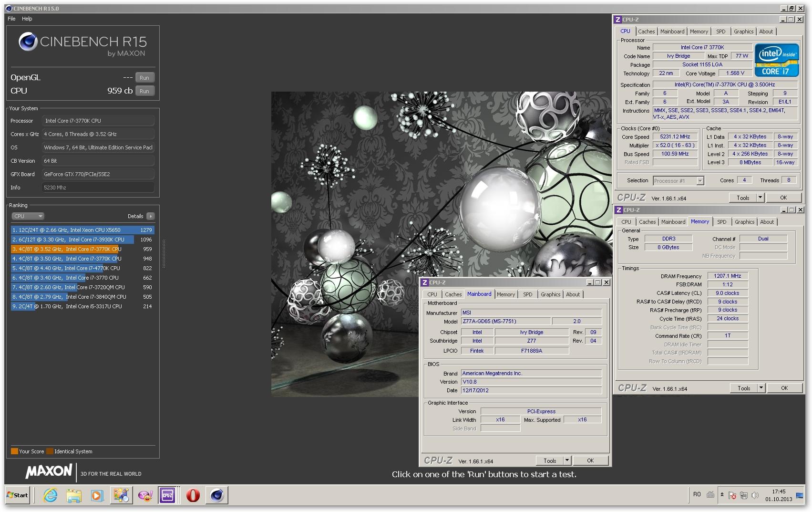Open the File menu
Screen dimensions: 812x512
tap(11, 19)
